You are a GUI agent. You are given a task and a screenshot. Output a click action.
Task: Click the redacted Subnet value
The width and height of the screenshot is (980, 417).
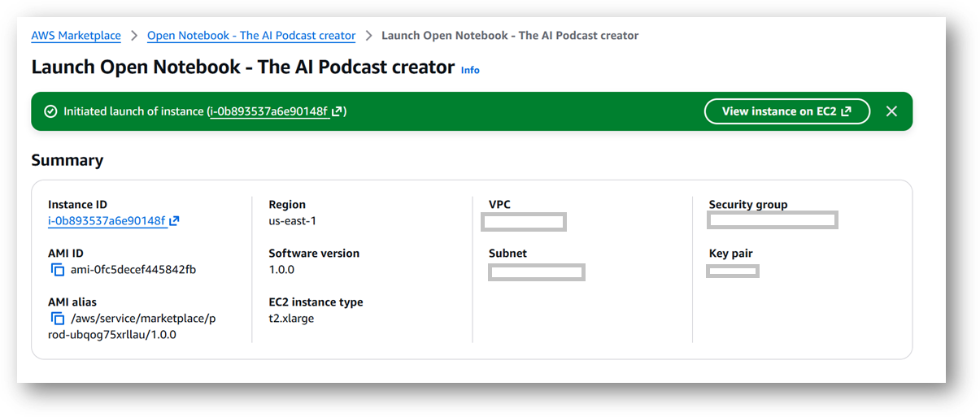[x=537, y=272]
